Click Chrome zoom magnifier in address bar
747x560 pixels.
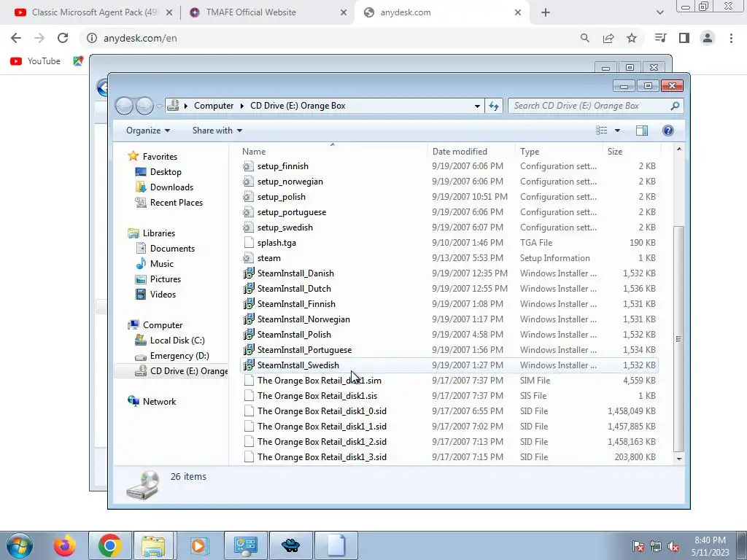[585, 38]
